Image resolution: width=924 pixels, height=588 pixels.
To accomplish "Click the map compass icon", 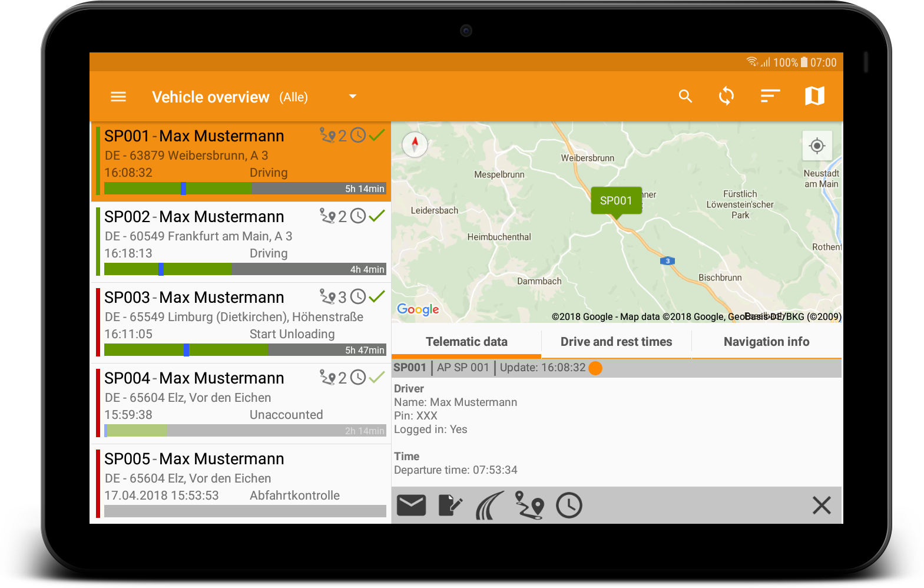I will point(415,144).
